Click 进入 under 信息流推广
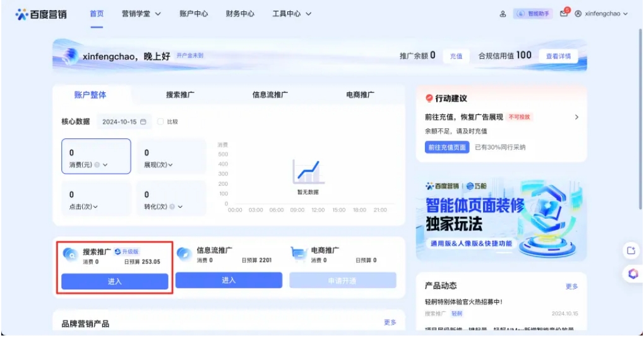This screenshot has width=644, height=338. point(229,280)
